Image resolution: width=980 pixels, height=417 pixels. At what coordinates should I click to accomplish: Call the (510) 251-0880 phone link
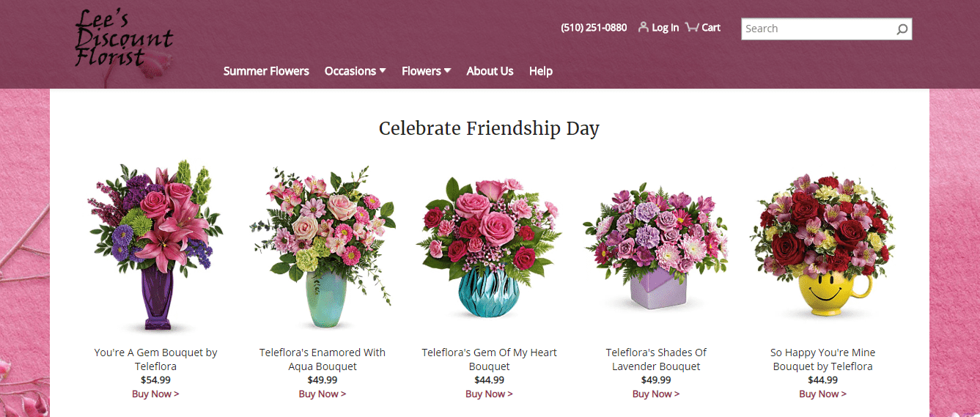pos(594,28)
